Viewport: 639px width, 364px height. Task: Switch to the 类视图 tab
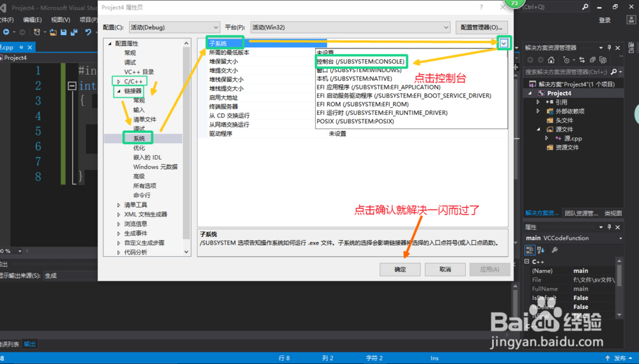(x=613, y=213)
